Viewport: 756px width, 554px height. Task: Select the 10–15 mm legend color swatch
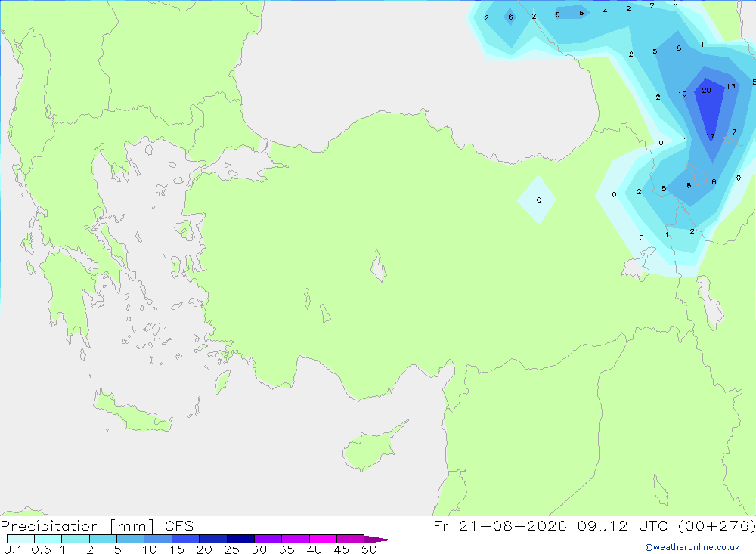[158, 539]
